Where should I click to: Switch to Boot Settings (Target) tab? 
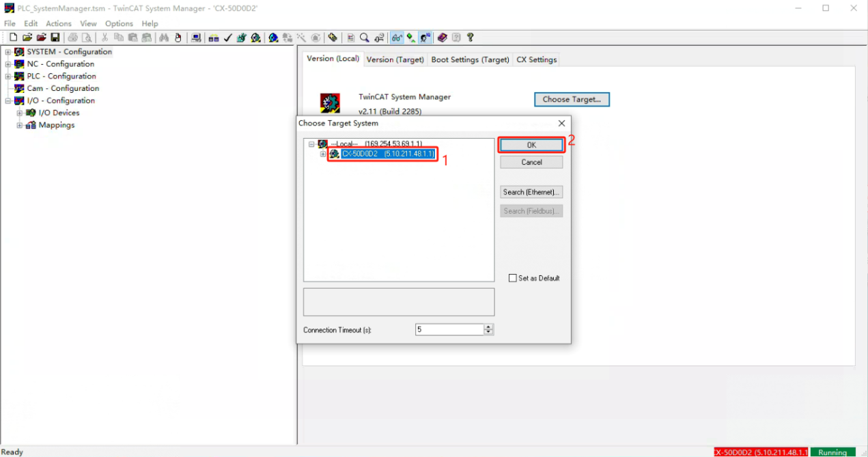click(470, 60)
